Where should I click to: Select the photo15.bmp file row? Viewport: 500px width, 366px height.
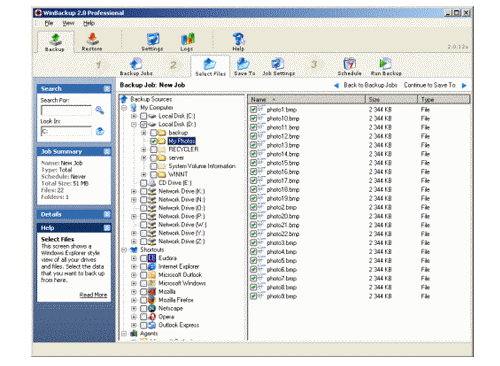[x=359, y=163]
